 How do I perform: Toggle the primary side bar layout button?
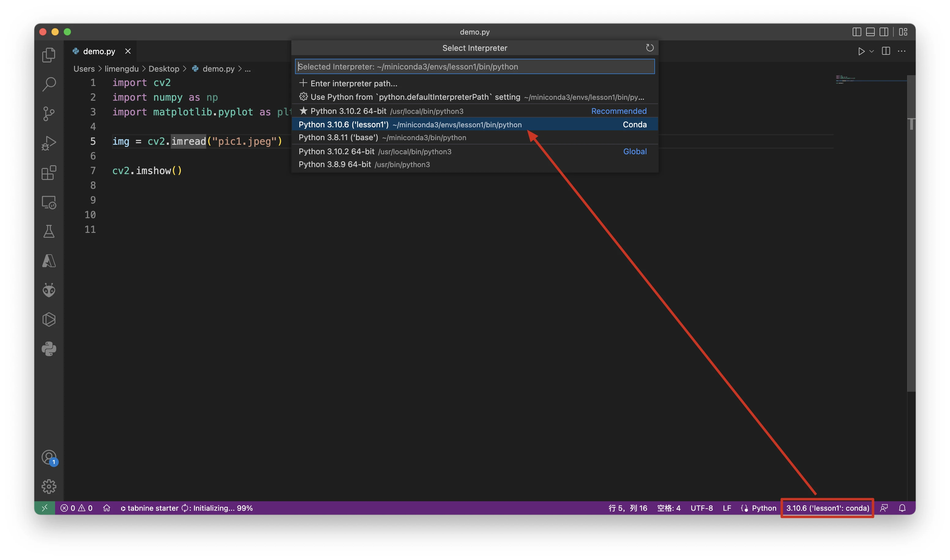[856, 32]
